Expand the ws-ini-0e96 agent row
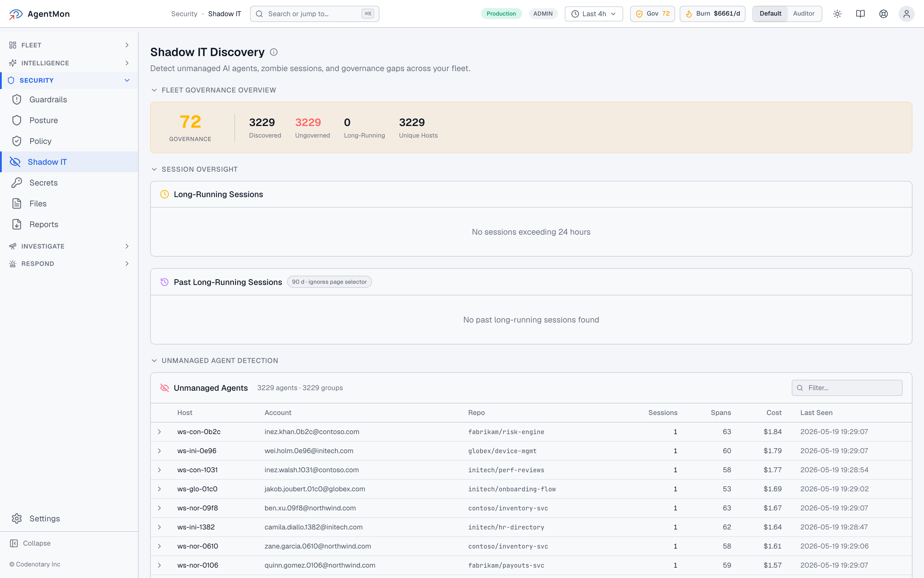This screenshot has height=578, width=924. pyautogui.click(x=160, y=451)
